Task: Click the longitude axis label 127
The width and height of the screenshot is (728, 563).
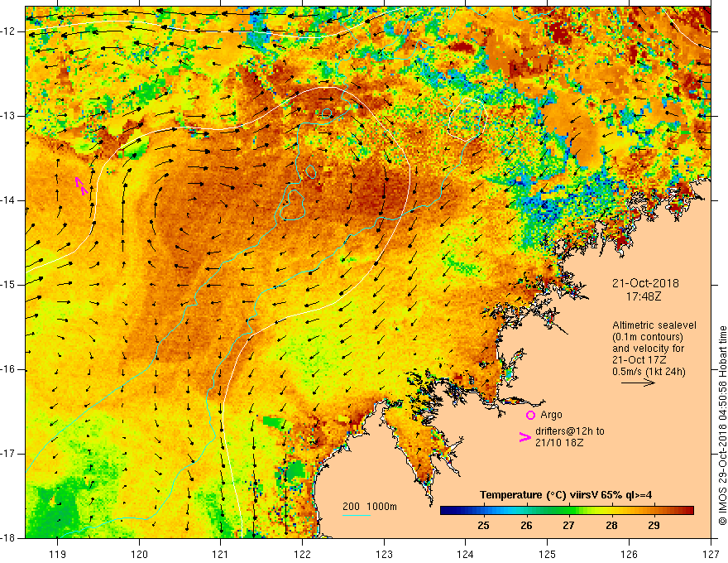Action: pos(711,554)
